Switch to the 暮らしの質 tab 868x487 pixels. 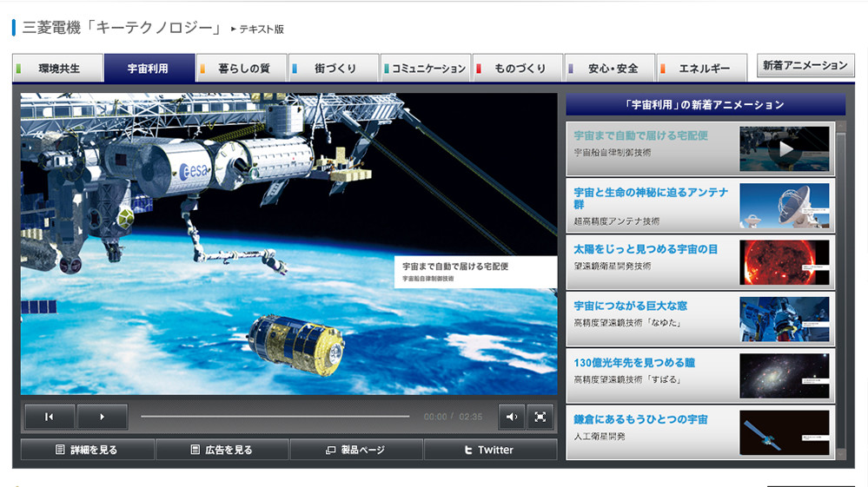242,68
